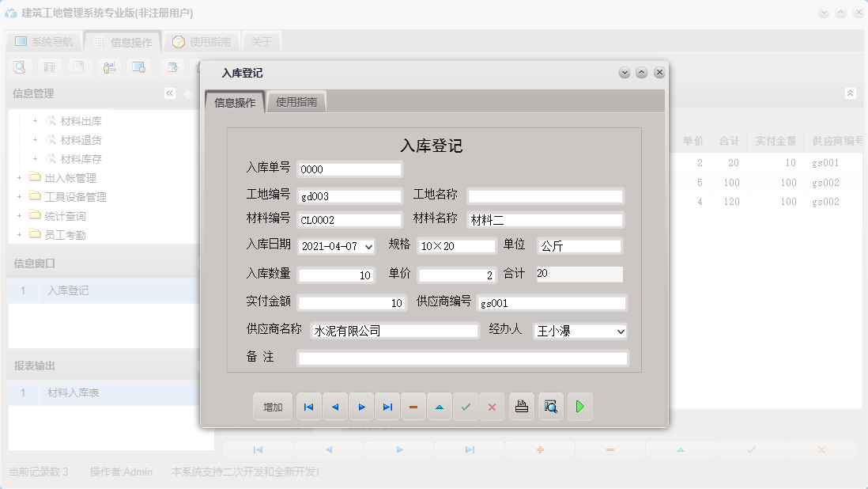Switch to the 使用指南 tab in the dialog
The width and height of the screenshot is (868, 489).
295,102
